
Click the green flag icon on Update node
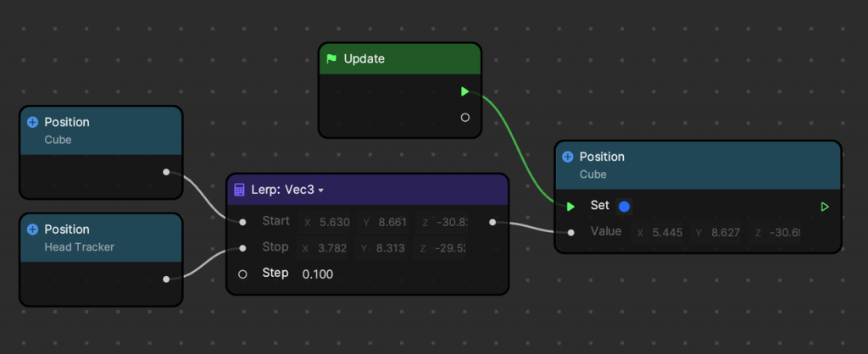pyautogui.click(x=331, y=59)
